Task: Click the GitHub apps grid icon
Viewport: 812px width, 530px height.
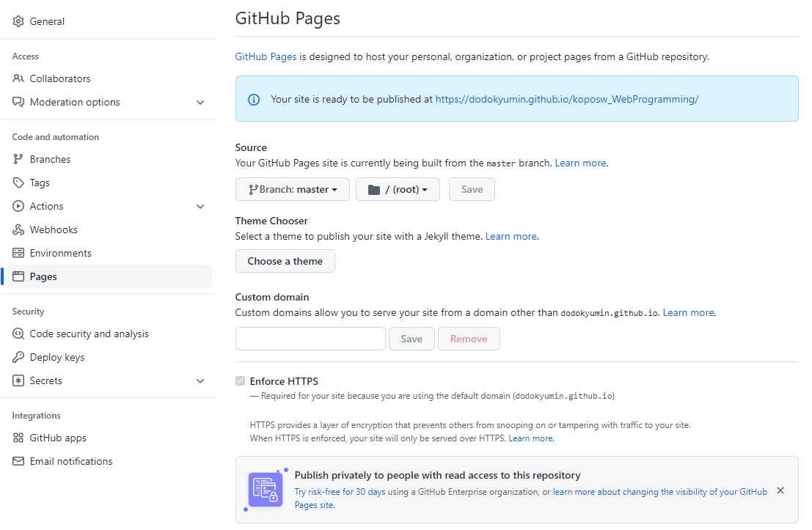Action: (18, 438)
